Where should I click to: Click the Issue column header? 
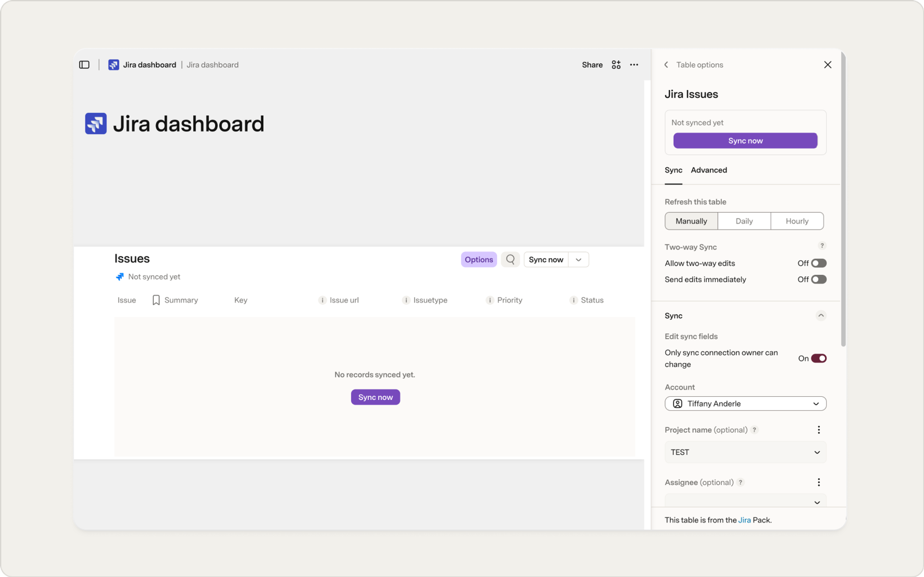click(127, 300)
